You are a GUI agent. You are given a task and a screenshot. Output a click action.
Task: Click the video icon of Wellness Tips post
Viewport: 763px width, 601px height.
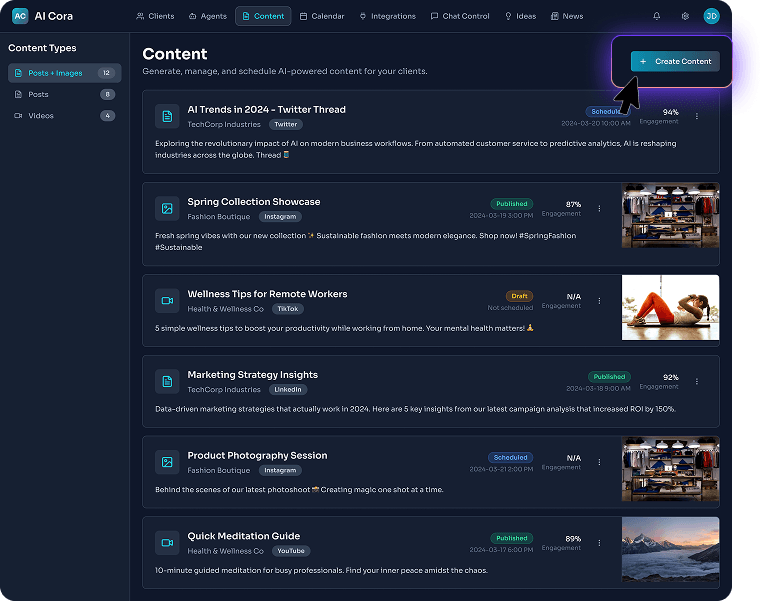coord(167,301)
